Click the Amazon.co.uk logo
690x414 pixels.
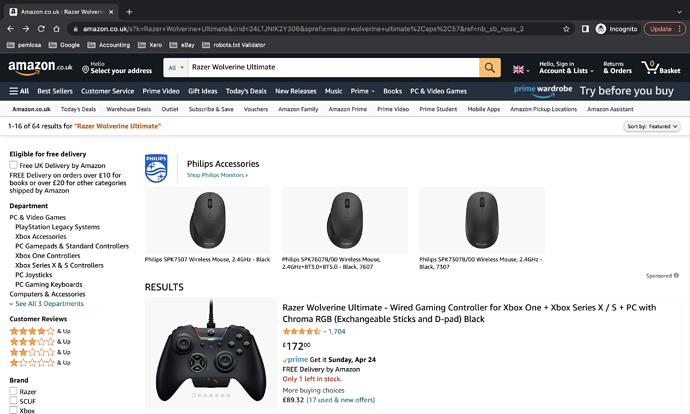(x=38, y=68)
